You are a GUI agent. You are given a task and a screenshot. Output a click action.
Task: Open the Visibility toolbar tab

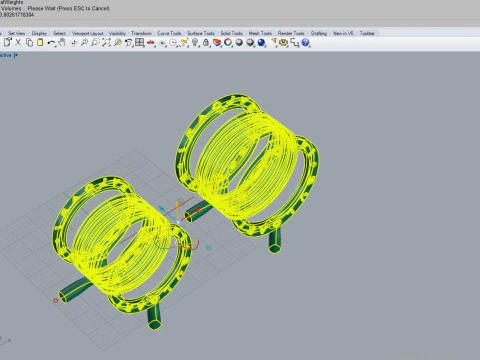click(x=117, y=33)
